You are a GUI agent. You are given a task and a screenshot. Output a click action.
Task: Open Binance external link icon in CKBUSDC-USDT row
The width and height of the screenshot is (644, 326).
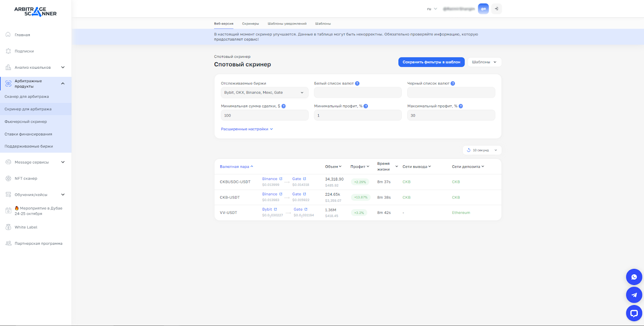(x=281, y=179)
